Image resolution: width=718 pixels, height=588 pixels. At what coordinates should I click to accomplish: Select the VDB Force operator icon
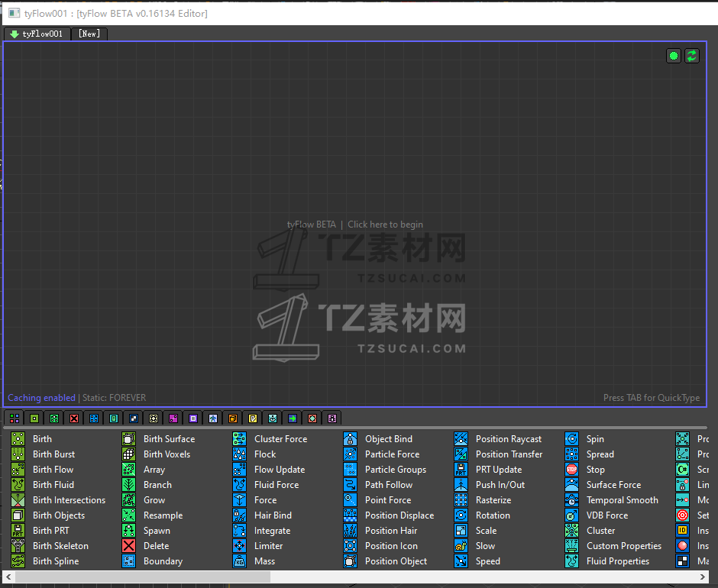[x=572, y=515]
